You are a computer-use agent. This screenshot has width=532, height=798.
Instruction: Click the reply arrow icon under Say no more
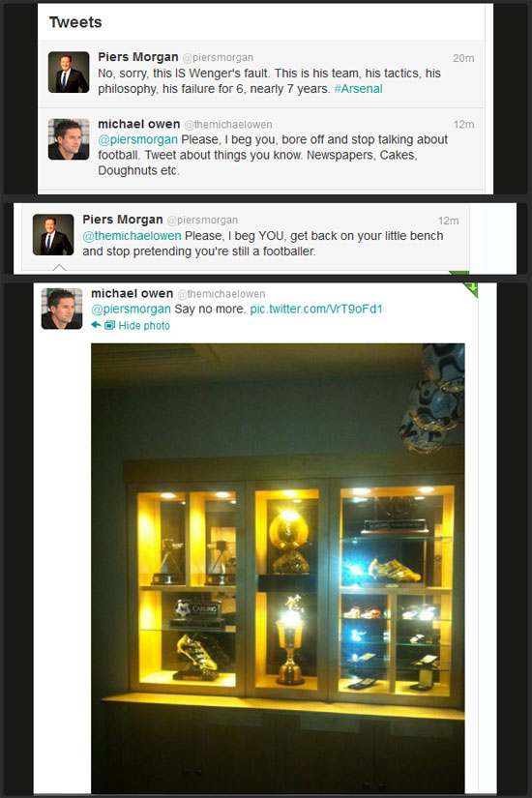(x=96, y=325)
